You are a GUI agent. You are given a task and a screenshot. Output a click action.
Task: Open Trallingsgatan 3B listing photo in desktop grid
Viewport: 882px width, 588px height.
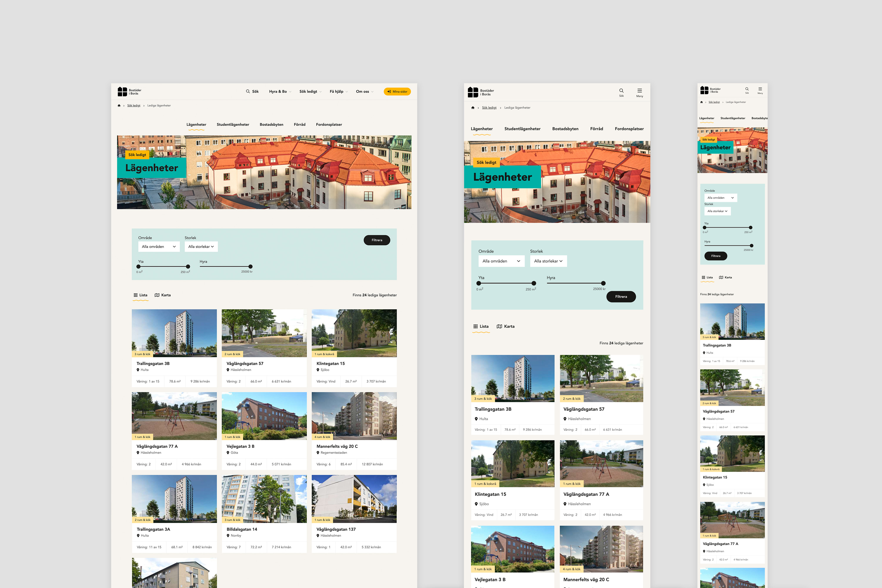click(174, 333)
